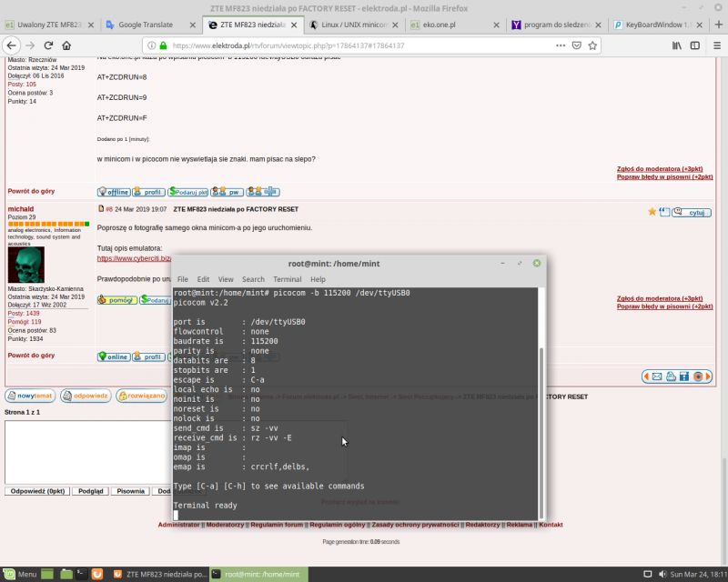The image size is (728, 582).
Task: Switch to Google Translate tab
Action: [146, 25]
